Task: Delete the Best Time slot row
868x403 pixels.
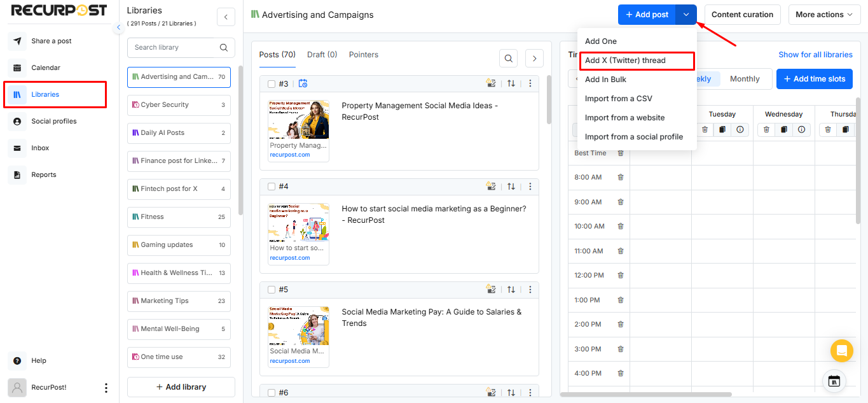Action: pyautogui.click(x=621, y=153)
